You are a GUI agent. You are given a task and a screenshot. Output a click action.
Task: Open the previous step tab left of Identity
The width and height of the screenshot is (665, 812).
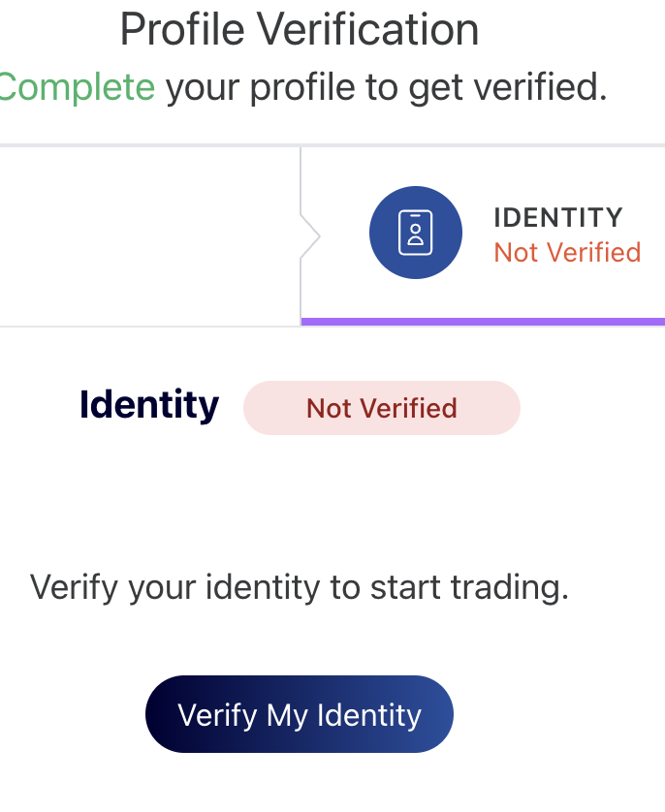click(x=145, y=235)
